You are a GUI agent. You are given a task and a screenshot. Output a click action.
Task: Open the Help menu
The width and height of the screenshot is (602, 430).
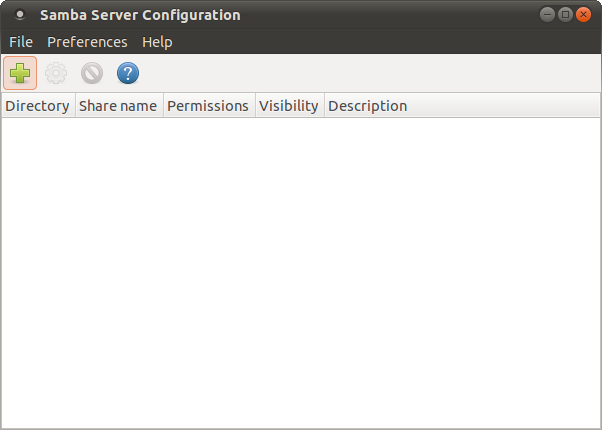coord(157,42)
